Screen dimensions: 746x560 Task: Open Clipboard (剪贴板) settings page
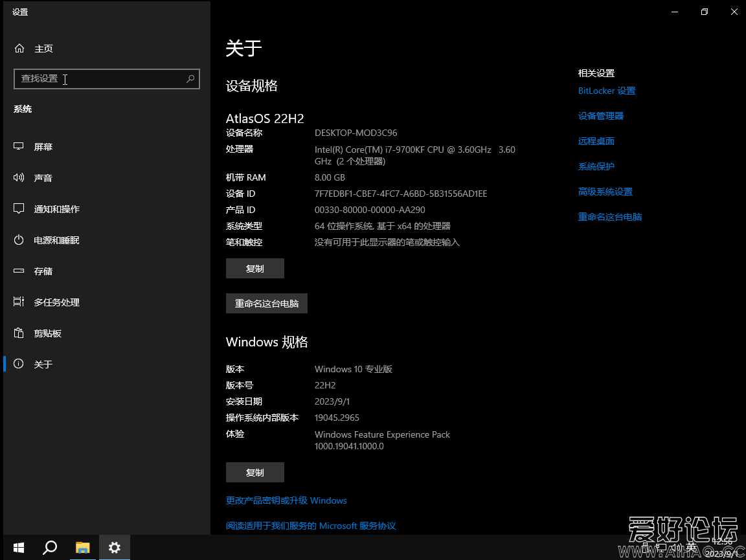point(47,333)
